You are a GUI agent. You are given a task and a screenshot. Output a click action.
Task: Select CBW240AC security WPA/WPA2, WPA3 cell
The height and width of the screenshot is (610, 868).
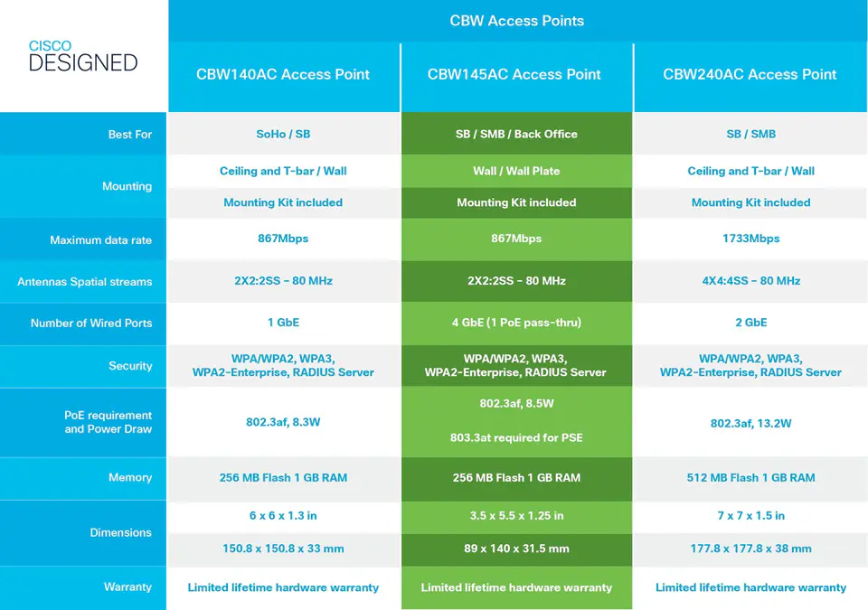(x=750, y=365)
